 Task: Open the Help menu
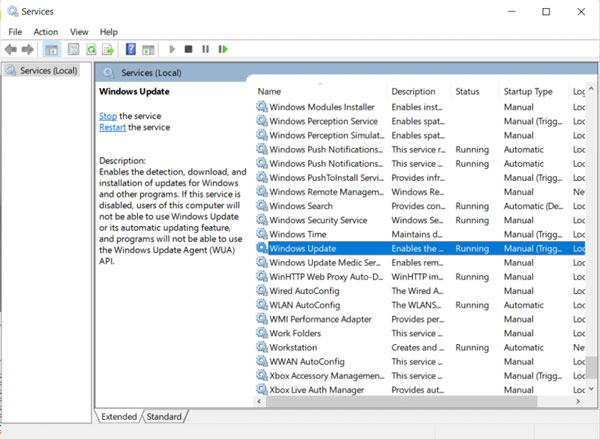(x=109, y=32)
